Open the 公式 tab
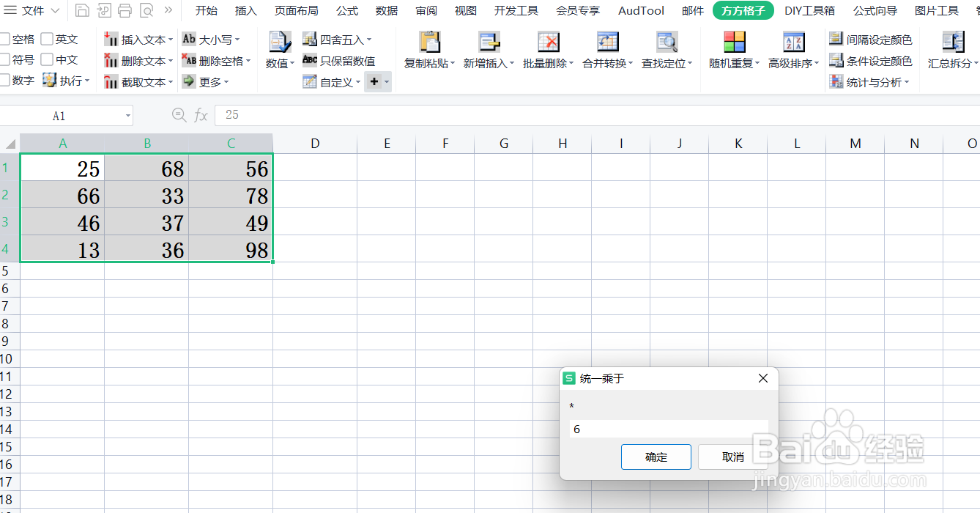The width and height of the screenshot is (980, 513). [x=347, y=10]
